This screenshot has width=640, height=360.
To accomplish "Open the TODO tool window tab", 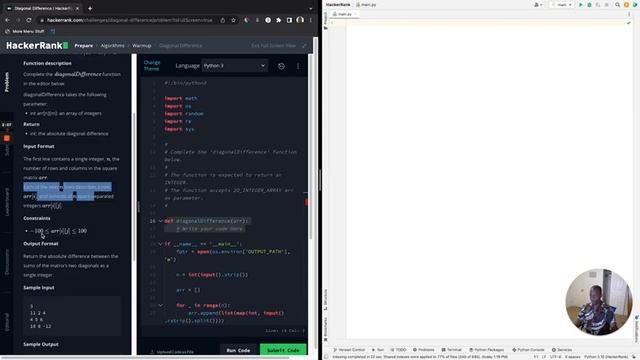I will tap(399, 350).
